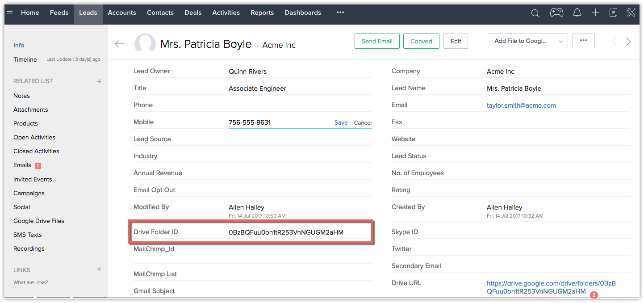Expand Add File to Google dropdown arrow
The image size is (644, 303).
coord(560,41)
